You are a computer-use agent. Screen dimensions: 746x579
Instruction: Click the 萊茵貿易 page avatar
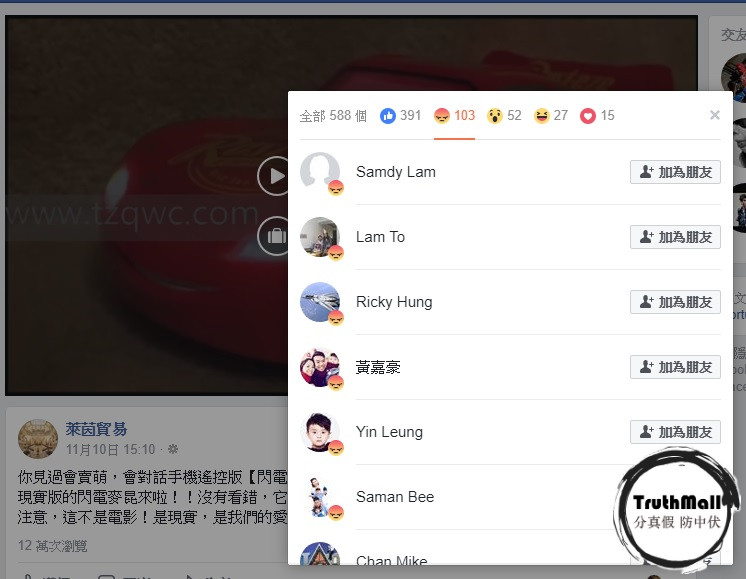38,439
